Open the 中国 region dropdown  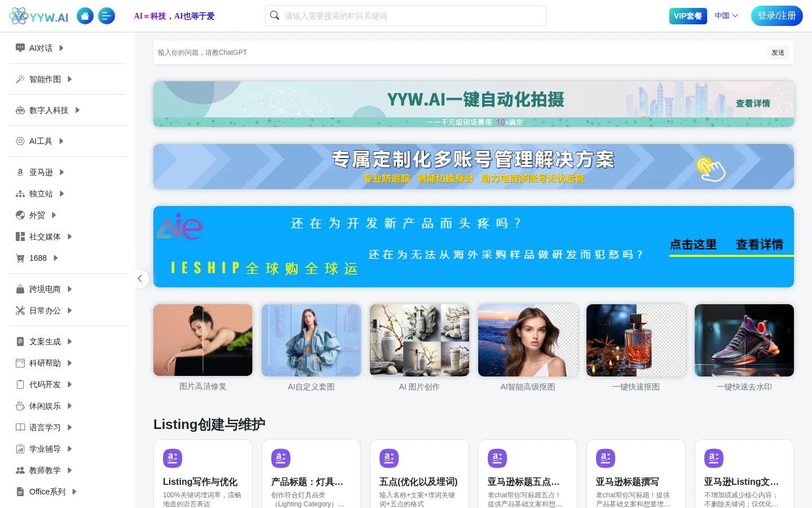point(726,16)
